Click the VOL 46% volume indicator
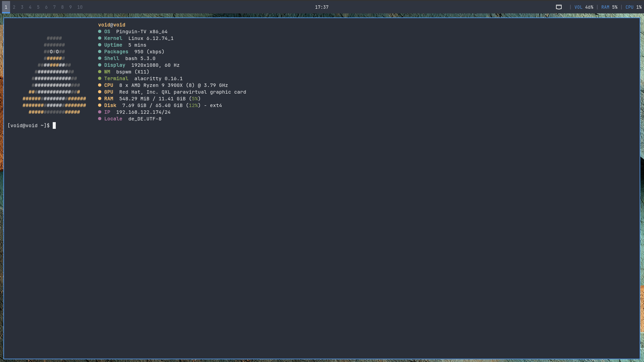The image size is (644, 362). [584, 7]
